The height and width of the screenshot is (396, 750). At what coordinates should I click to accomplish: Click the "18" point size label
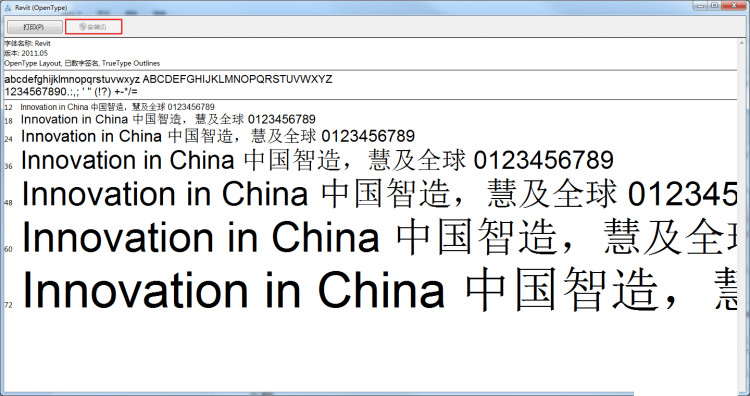(8, 121)
